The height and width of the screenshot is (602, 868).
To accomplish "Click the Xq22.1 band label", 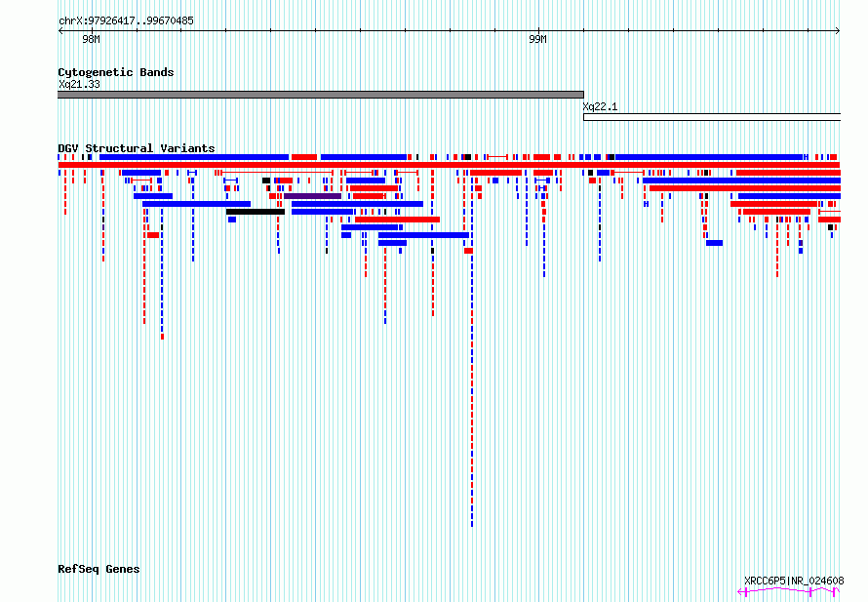I will tap(600, 107).
